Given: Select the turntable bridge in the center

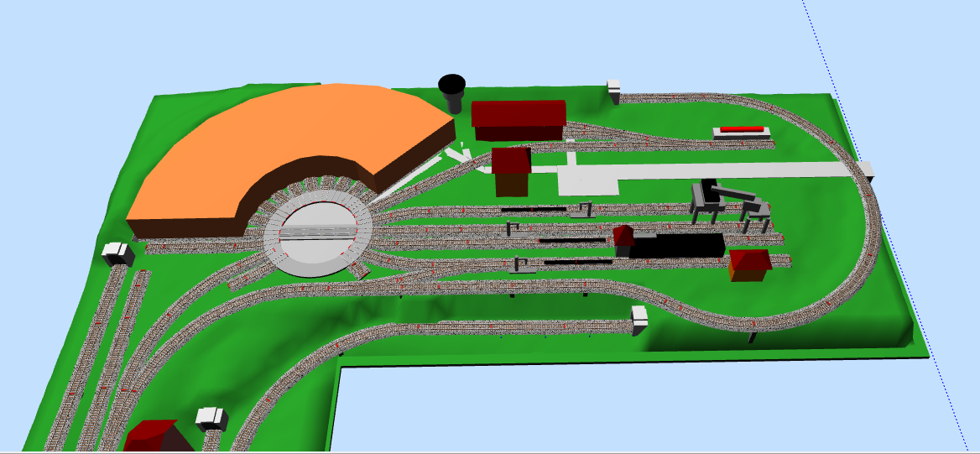Looking at the screenshot, I should pyautogui.click(x=319, y=232).
